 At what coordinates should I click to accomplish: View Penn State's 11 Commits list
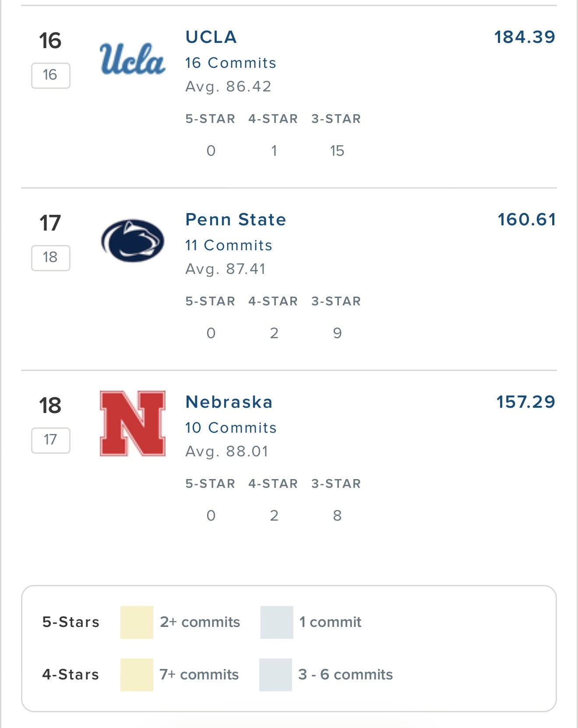229,245
